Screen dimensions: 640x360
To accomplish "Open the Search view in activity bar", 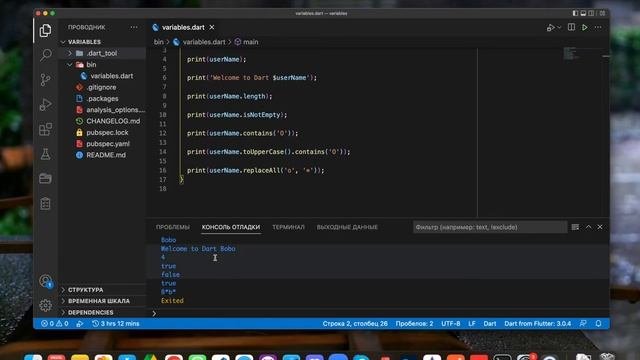I will click(45, 55).
